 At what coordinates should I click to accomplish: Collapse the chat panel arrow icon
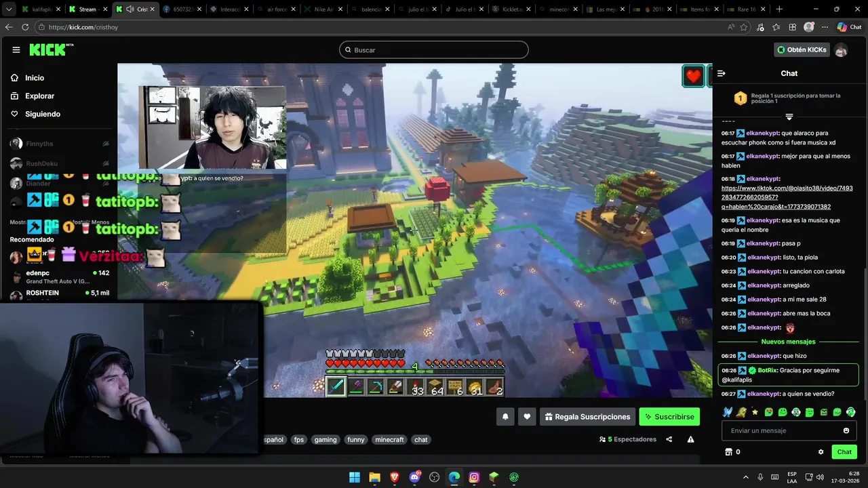click(x=722, y=73)
